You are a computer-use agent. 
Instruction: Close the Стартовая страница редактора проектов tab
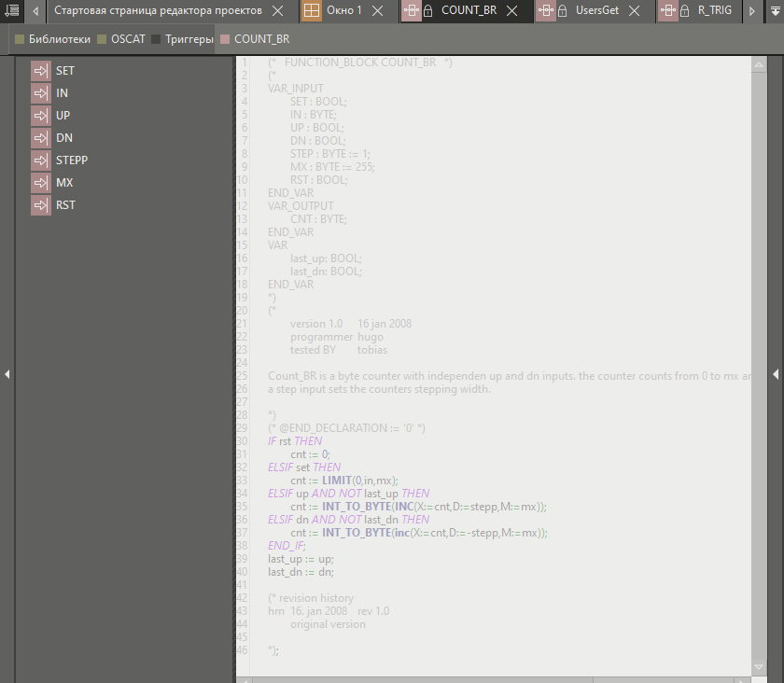pyautogui.click(x=278, y=11)
